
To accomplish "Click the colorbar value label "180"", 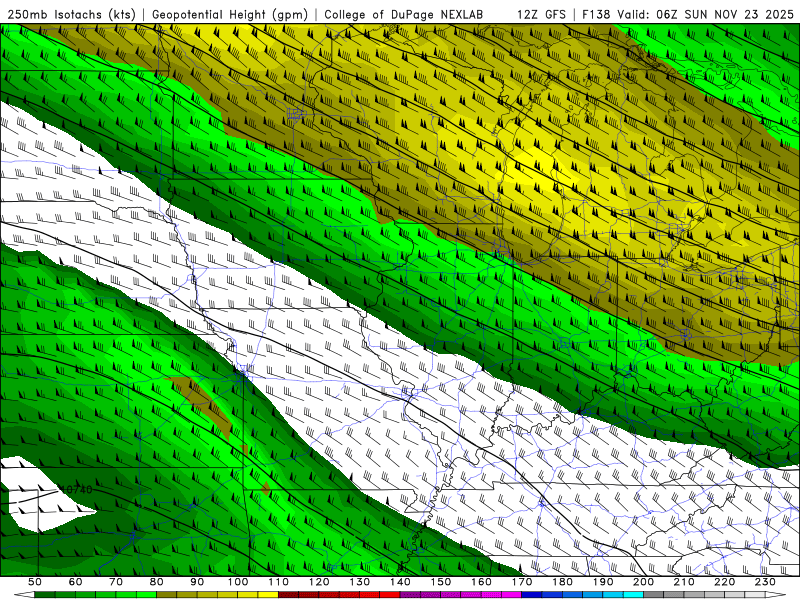I will tap(562, 582).
